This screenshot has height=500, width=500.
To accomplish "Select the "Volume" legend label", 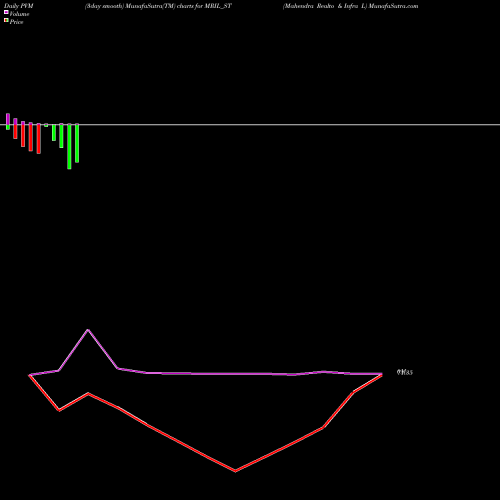I will (19, 14).
